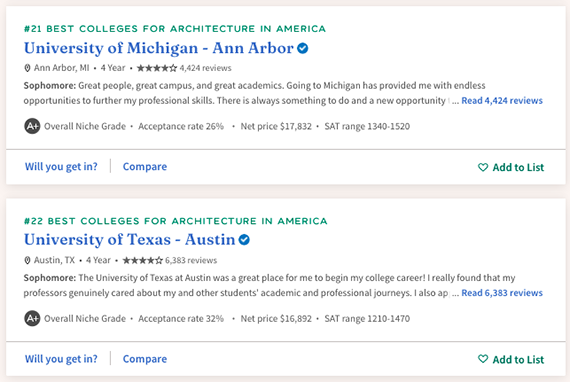The height and width of the screenshot is (382, 570).
Task: Compare University of Texas - Austin
Action: pos(145,359)
